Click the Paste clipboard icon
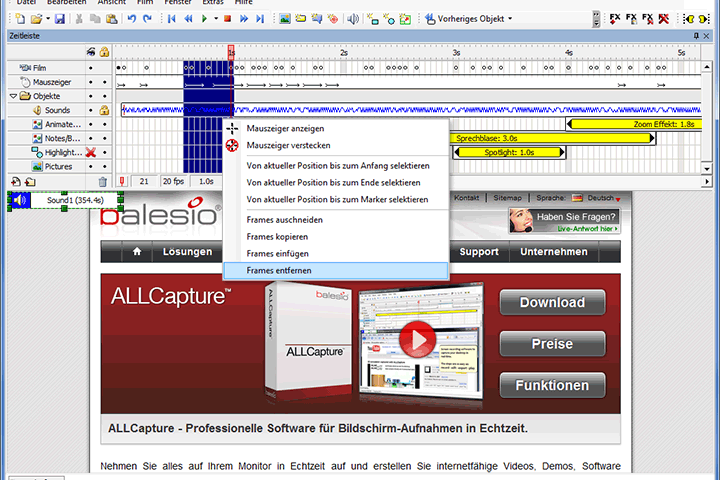Screen dimensions: 720x480 coord(111,19)
